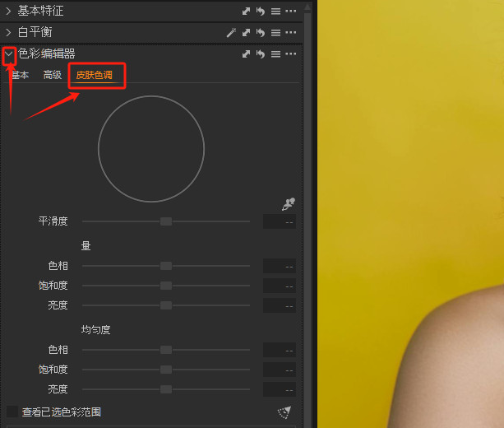Screen dimensions: 504x428
Task: Click the yellow portrait image preview
Action: pyautogui.click(x=411, y=214)
